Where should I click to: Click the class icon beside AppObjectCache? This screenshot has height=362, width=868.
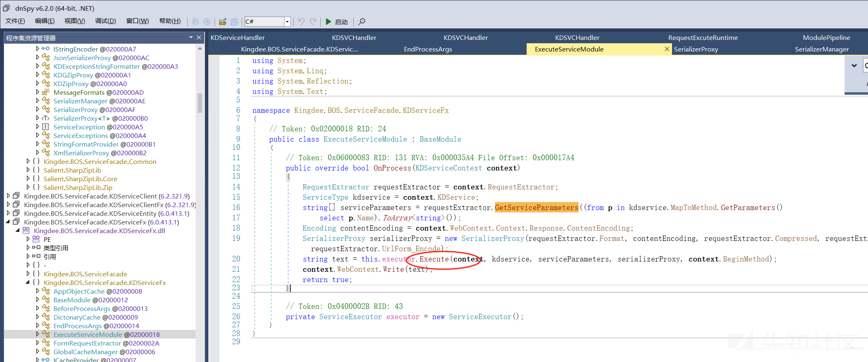(46, 291)
